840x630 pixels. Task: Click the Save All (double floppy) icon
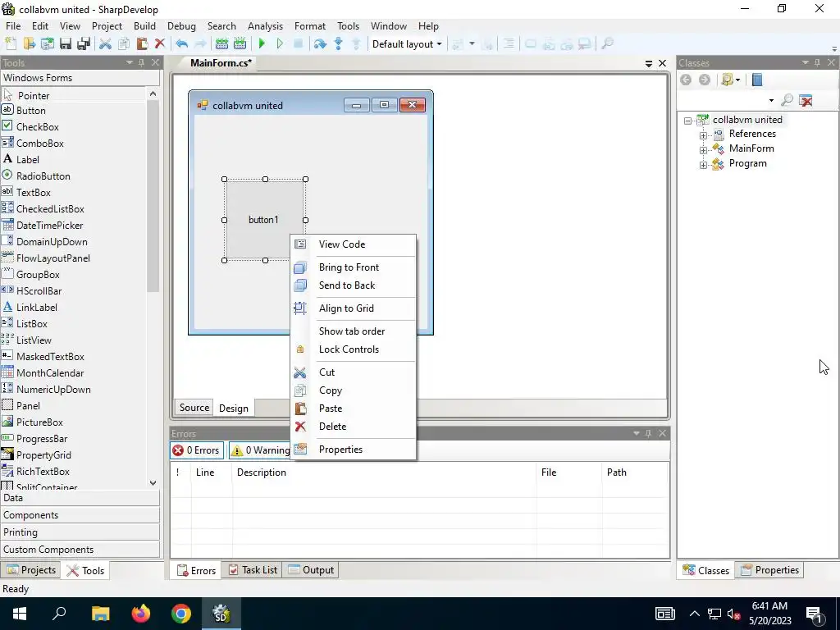coord(84,44)
